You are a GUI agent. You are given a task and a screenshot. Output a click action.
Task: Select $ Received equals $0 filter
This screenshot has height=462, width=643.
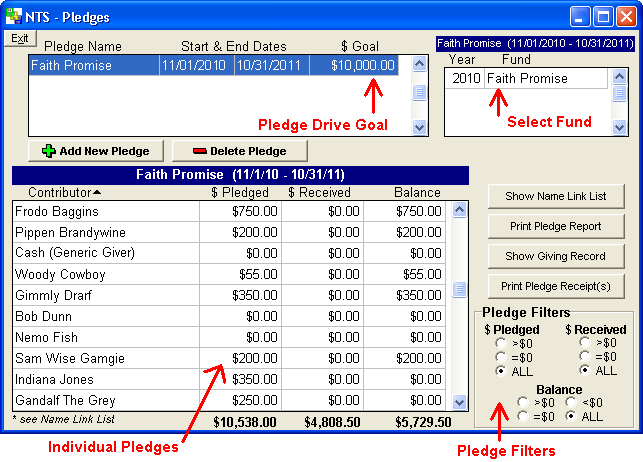coord(585,356)
